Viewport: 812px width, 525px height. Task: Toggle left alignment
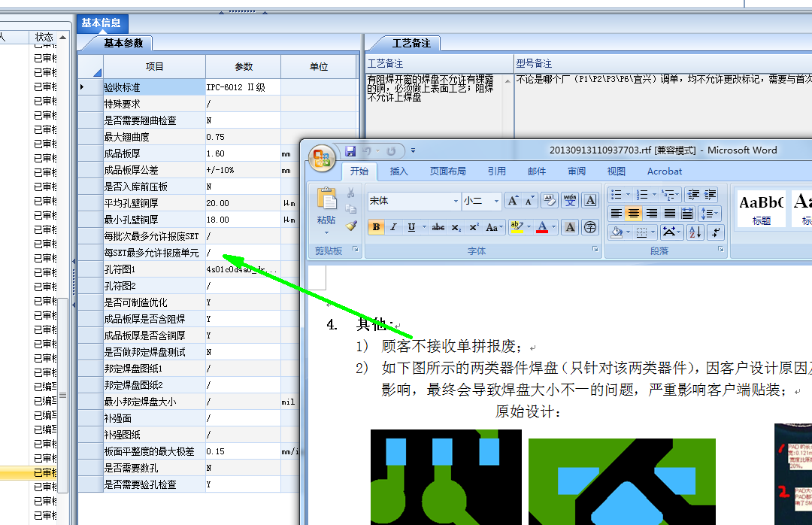click(616, 214)
